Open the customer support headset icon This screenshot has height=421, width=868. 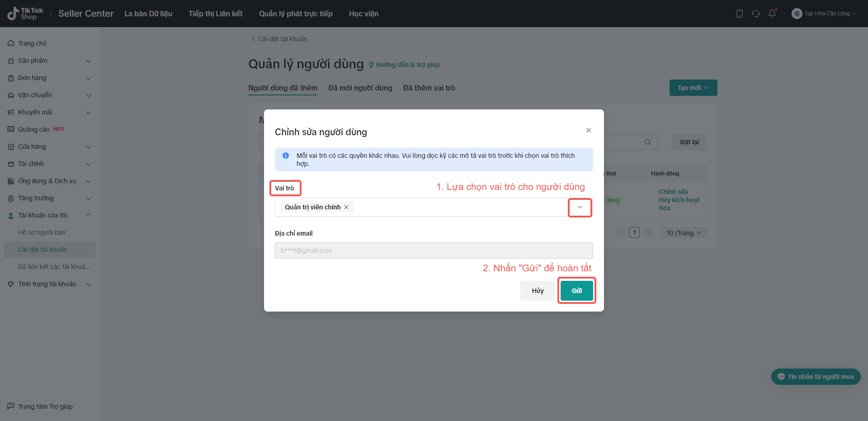(756, 14)
